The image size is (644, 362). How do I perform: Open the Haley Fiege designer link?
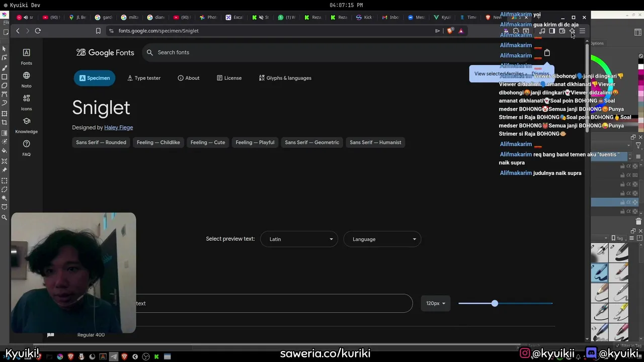pos(118,128)
